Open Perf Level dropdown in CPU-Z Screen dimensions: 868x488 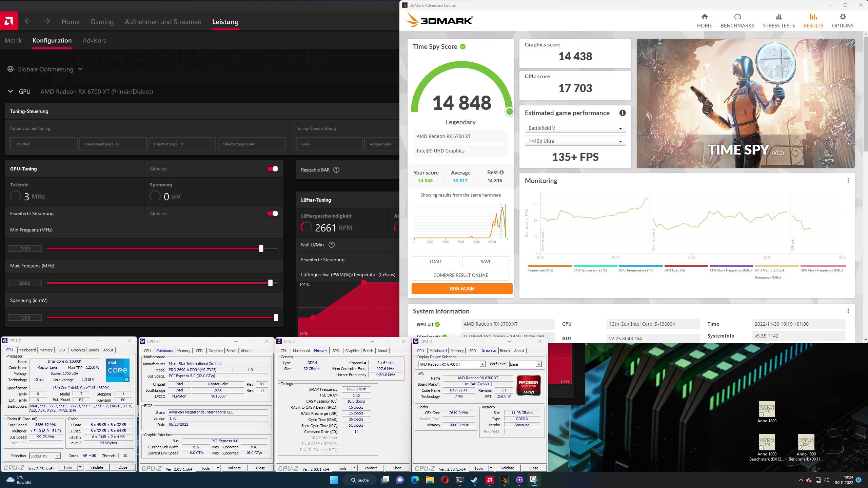(538, 364)
